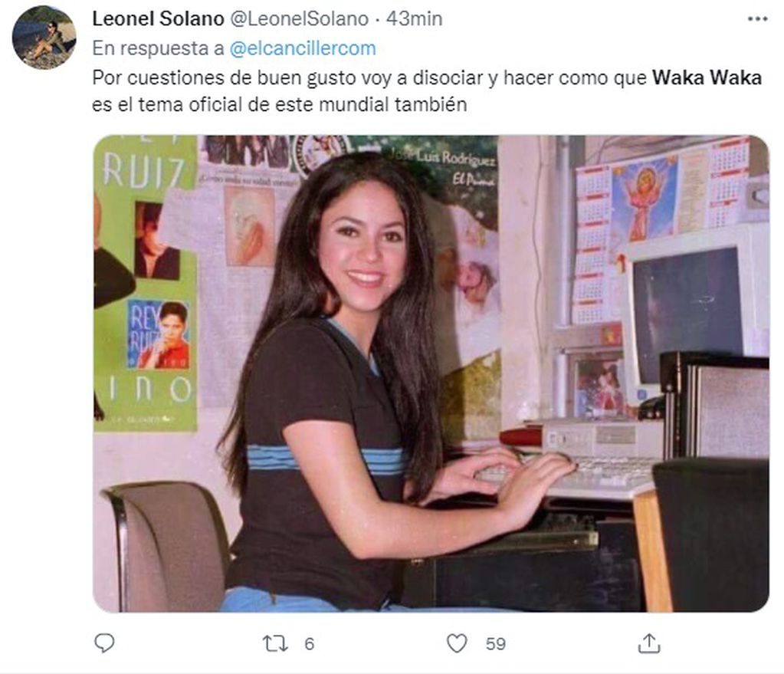This screenshot has width=784, height=674.
Task: Like the tweet with the heart icon
Action: [457, 643]
